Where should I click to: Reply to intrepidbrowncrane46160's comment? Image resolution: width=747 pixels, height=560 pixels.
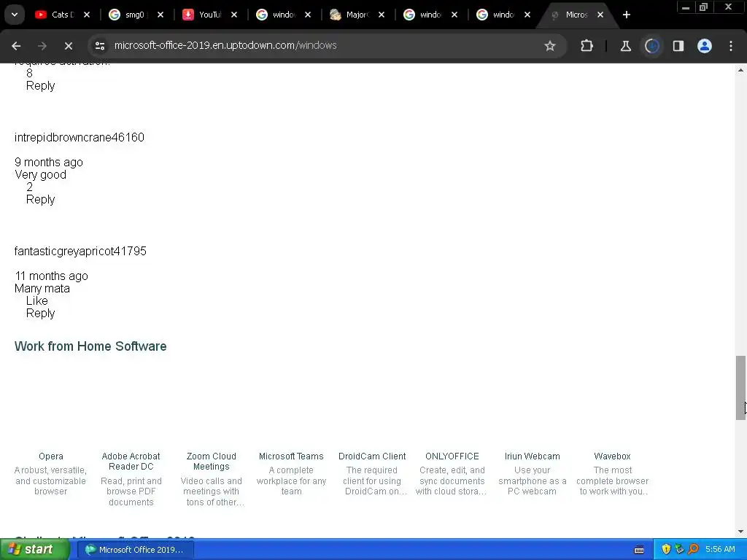point(41,200)
